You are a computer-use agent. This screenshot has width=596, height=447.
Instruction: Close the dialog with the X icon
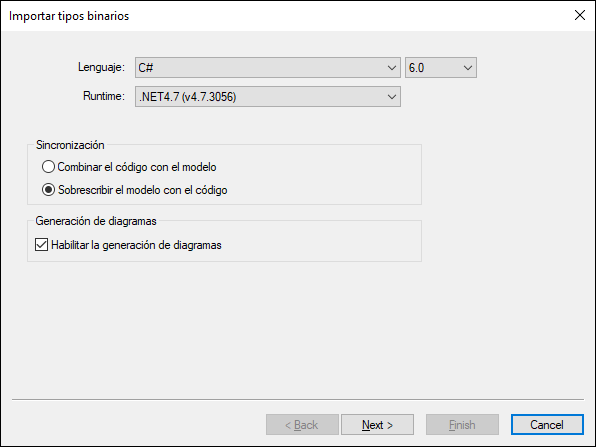580,15
